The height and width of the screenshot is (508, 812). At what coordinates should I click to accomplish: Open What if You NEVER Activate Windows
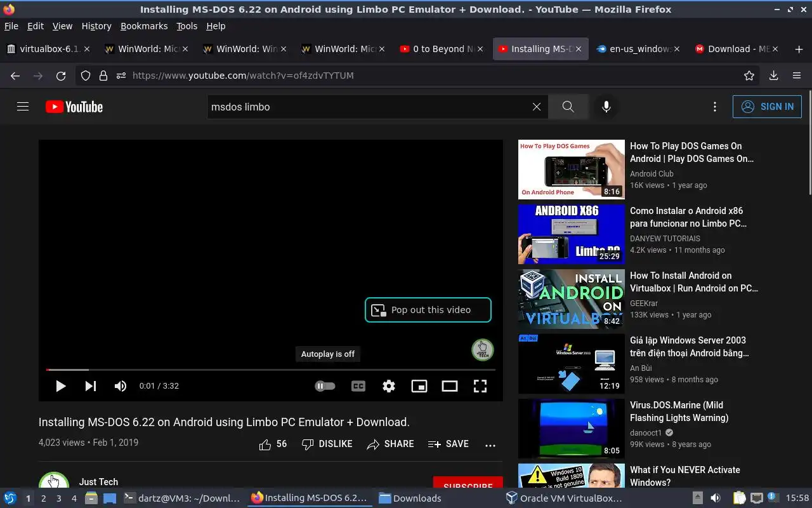[685, 476]
